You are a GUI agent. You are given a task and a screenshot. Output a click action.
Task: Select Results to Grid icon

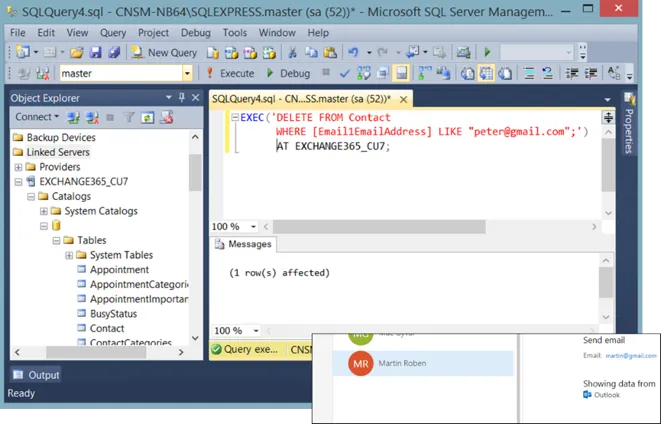coord(486,73)
